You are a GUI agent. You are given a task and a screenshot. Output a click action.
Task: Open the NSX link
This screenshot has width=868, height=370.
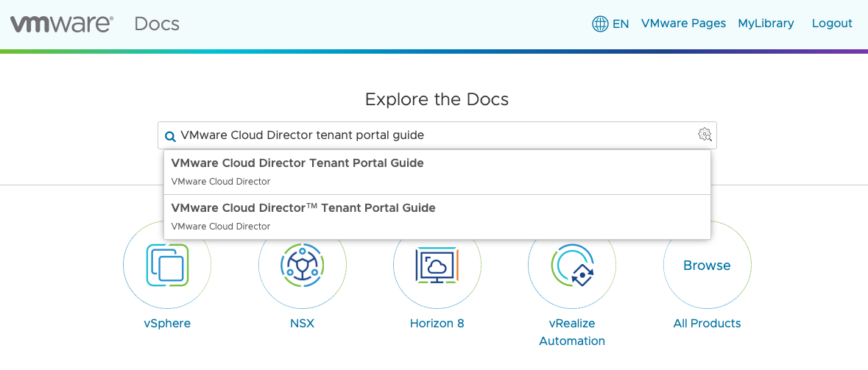click(303, 323)
